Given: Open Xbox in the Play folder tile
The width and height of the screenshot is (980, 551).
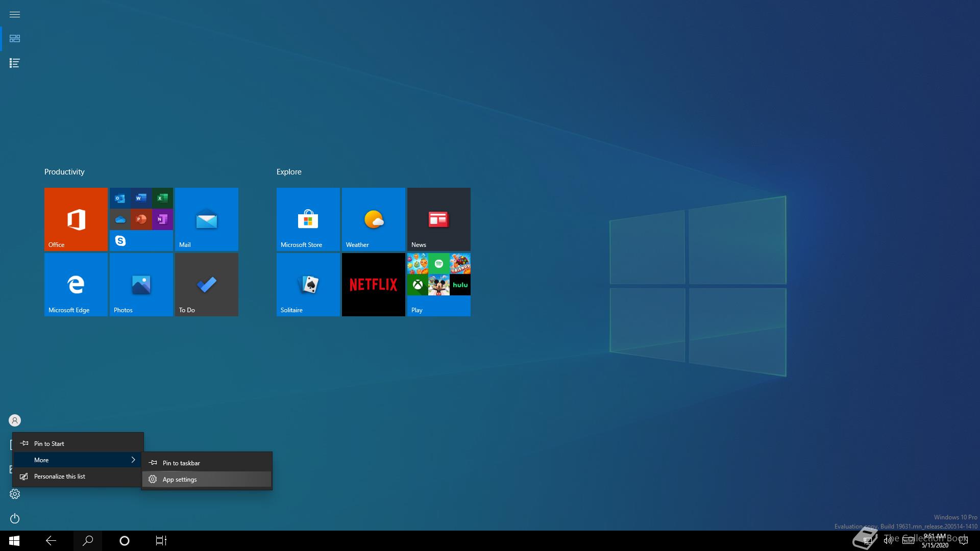Looking at the screenshot, I should [x=418, y=285].
